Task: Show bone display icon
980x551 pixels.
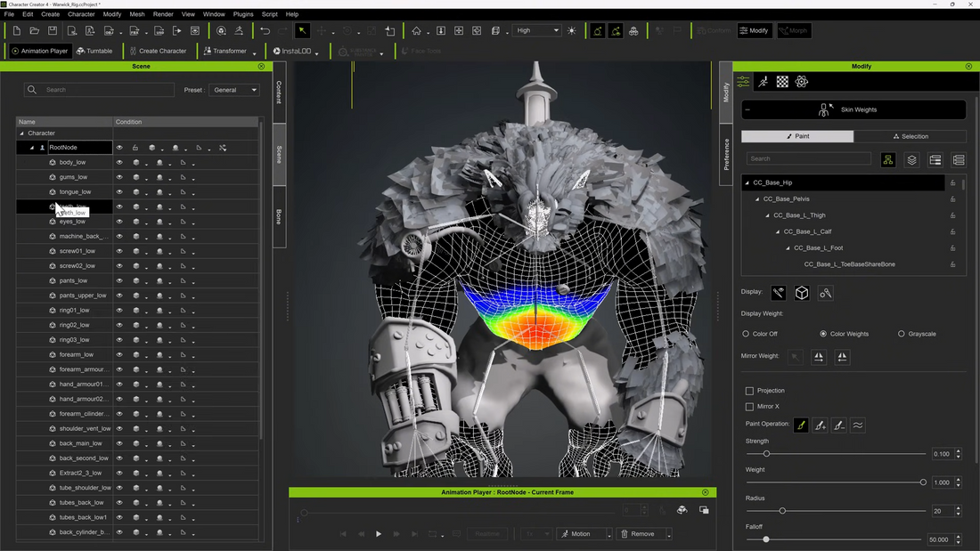Action: 826,293
